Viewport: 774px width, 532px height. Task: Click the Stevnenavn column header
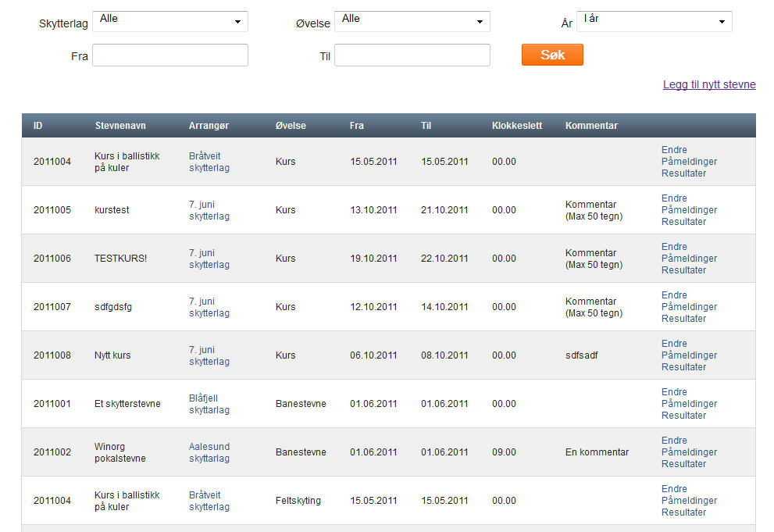point(120,126)
